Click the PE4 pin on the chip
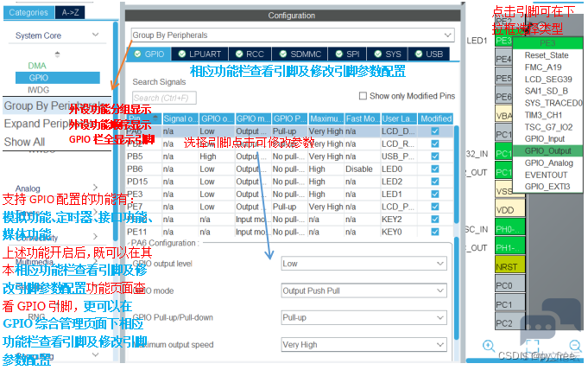 point(504,60)
